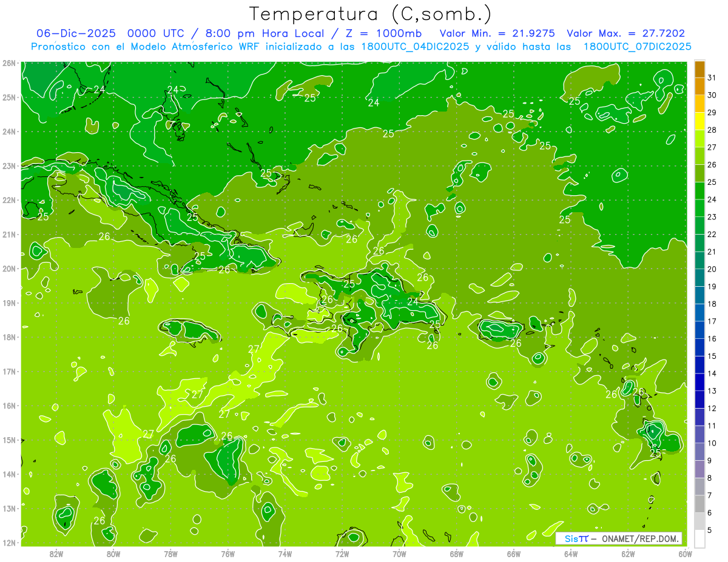The width and height of the screenshot is (728, 562).
Task: Click the '25N' latitude axis label
Action: tap(9, 97)
